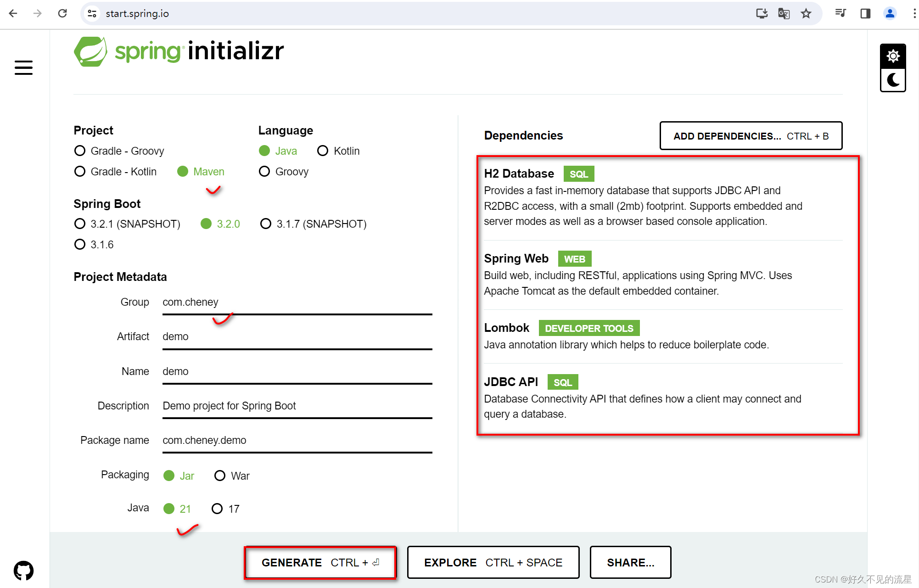Screen dimensions: 919x588
Task: Edit the Package name field
Action: tap(297, 441)
